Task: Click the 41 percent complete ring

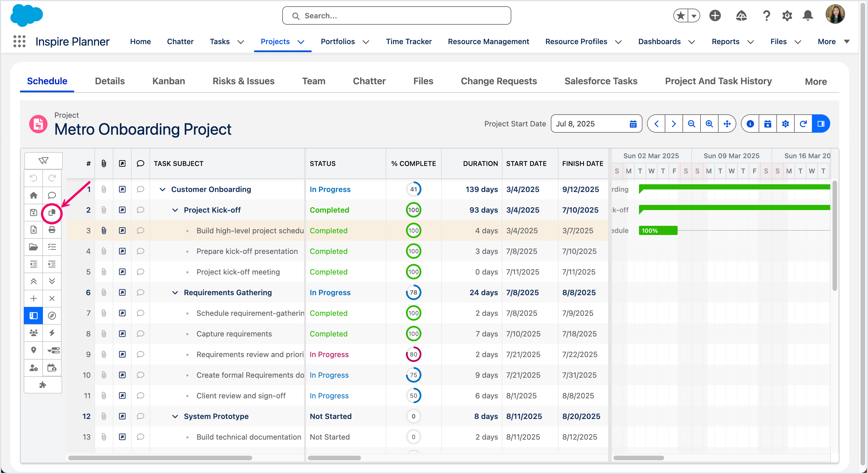Action: click(413, 189)
